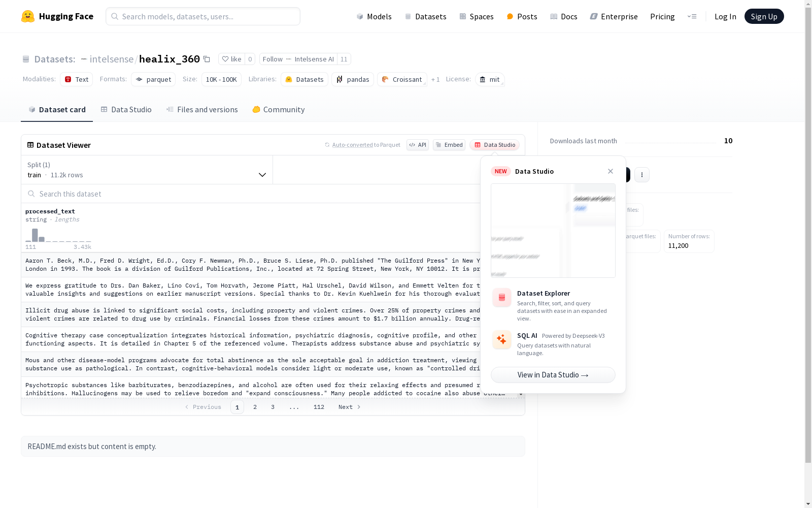Image resolution: width=812 pixels, height=508 pixels.
Task: Click the Datasets library tag
Action: (x=304, y=79)
